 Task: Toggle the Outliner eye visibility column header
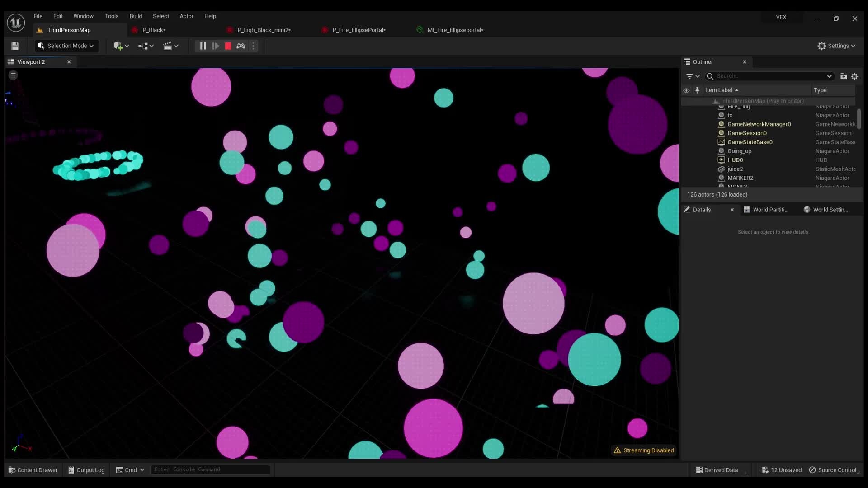pyautogui.click(x=686, y=90)
